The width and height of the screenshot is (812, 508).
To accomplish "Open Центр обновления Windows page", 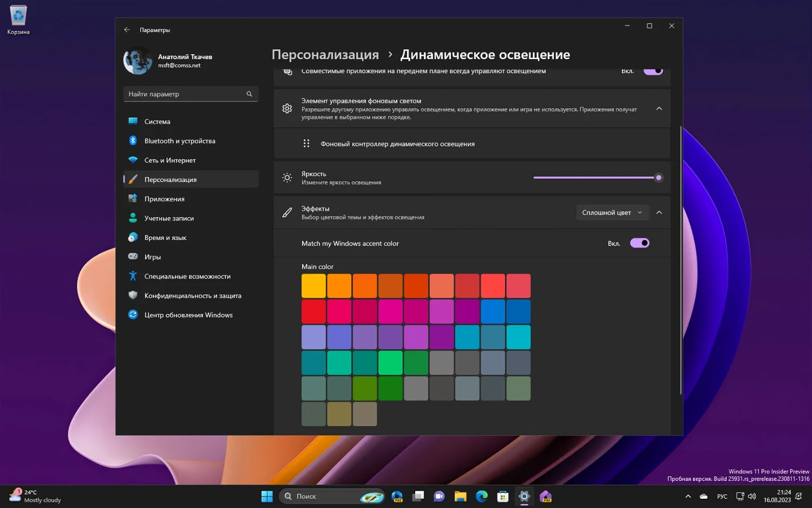I will tap(188, 315).
